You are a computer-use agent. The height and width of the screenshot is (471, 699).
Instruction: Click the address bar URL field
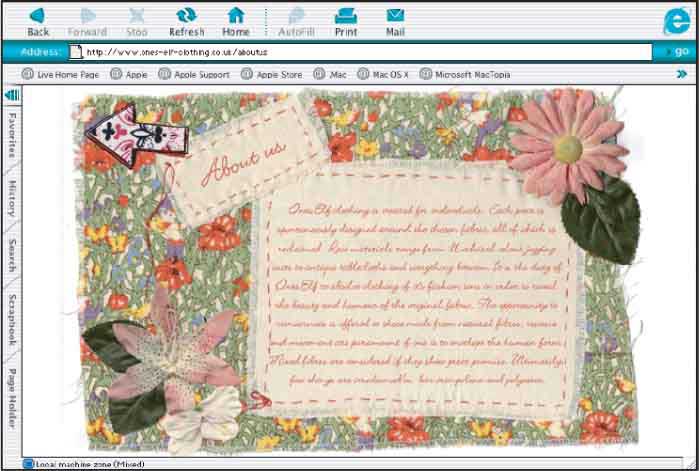(360, 51)
